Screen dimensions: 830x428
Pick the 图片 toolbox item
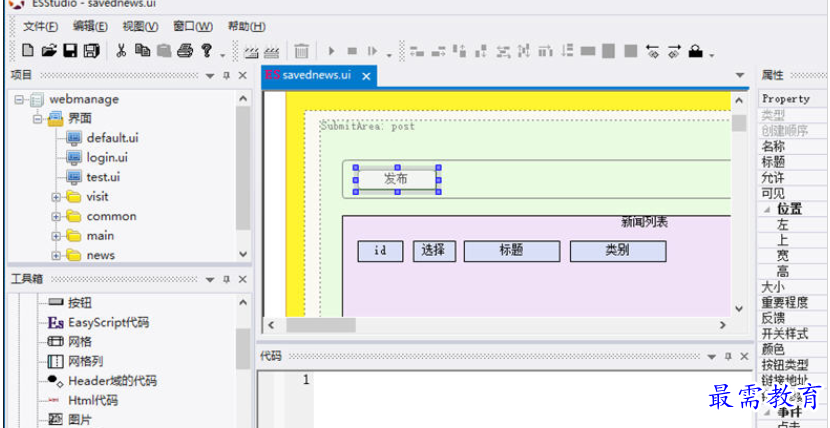tap(79, 420)
